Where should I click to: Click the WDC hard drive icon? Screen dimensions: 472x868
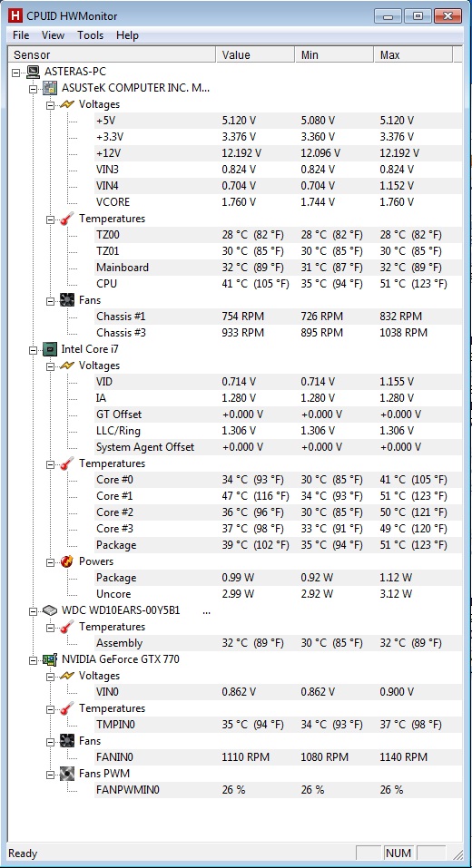pos(51,610)
